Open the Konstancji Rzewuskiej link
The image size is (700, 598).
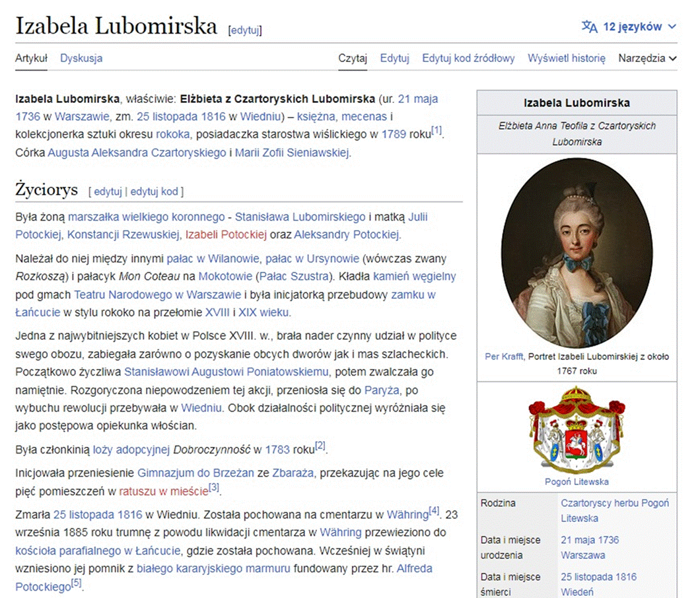123,235
